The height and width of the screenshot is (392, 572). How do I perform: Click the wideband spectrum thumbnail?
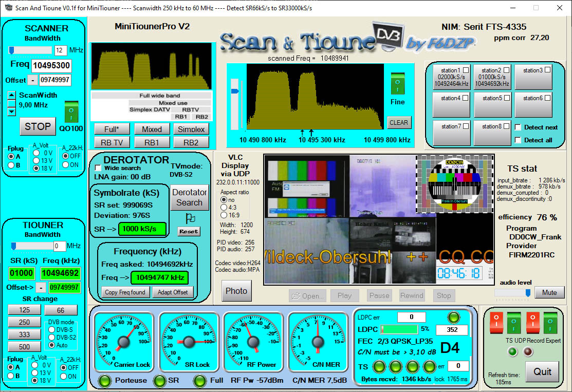(x=152, y=66)
